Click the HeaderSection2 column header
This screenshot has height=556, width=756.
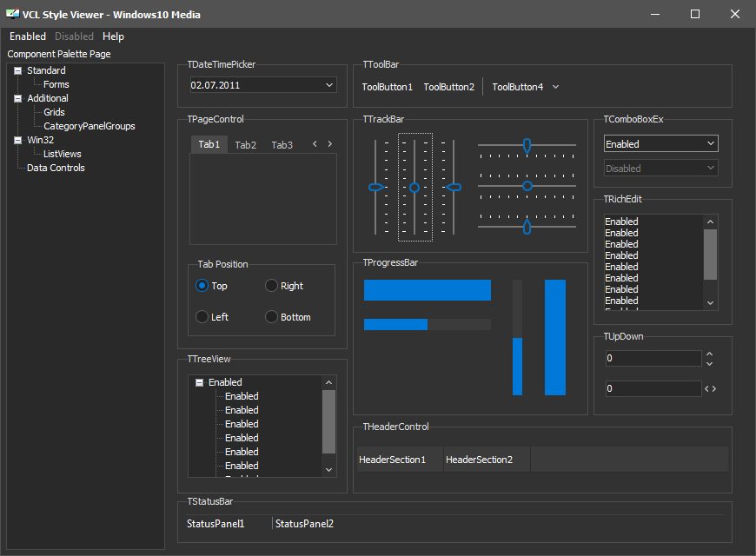point(487,459)
